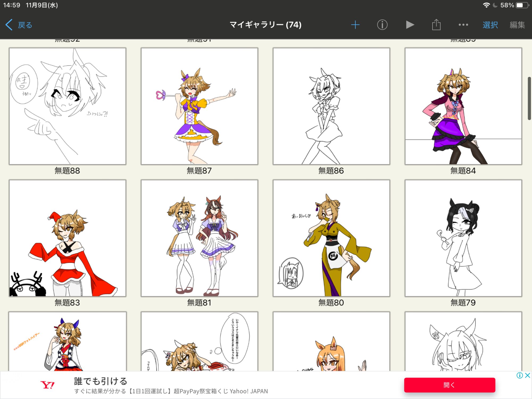Open the 無題88 sketch thumbnail

68,106
